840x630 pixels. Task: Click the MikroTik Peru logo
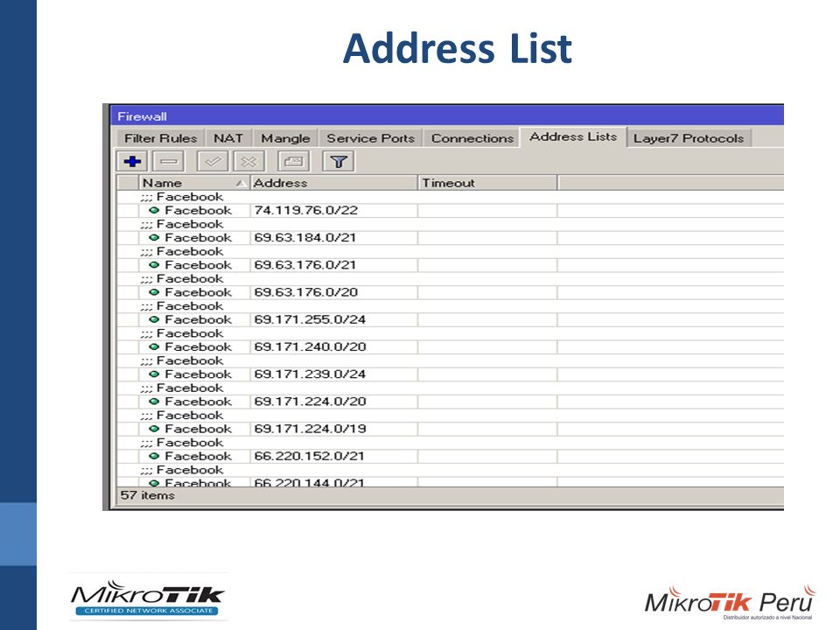click(x=730, y=602)
